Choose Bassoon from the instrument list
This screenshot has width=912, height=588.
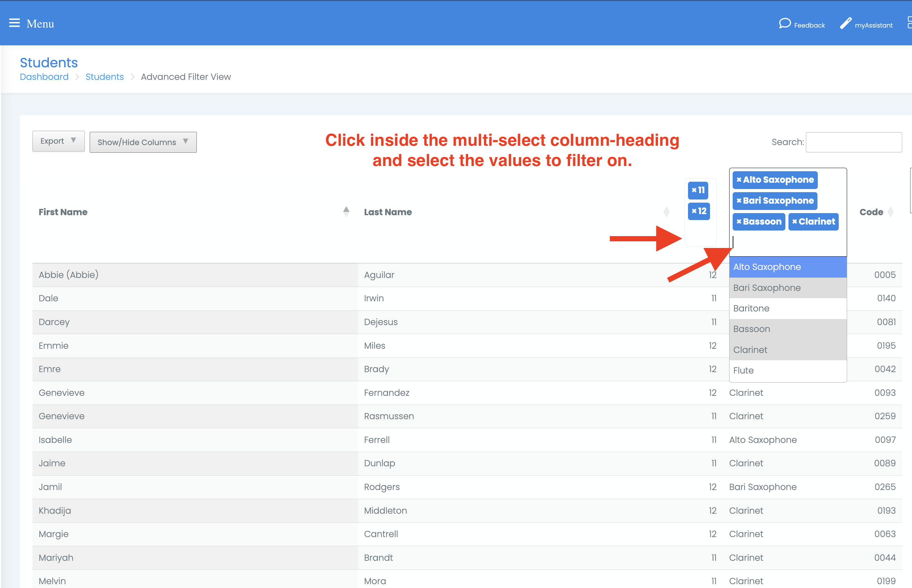tap(788, 329)
